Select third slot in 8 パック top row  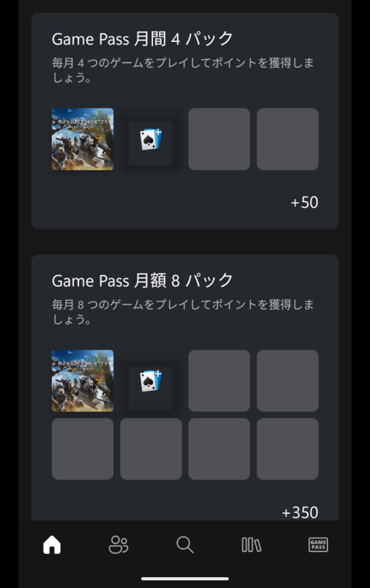point(219,381)
